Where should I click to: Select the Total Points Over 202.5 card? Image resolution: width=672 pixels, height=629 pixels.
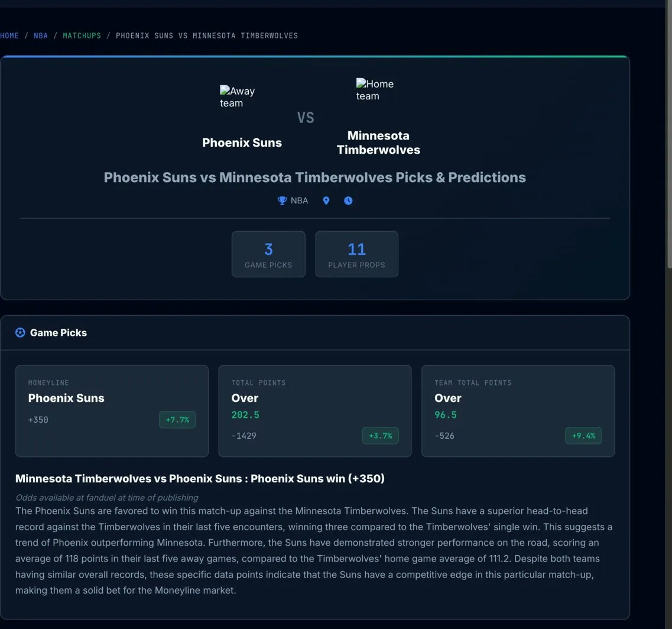tap(315, 411)
